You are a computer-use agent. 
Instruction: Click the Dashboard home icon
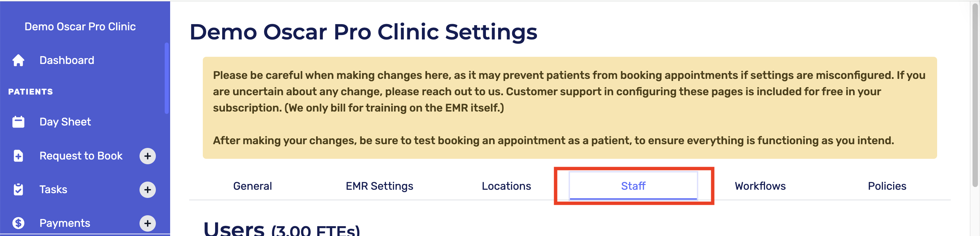tap(18, 61)
